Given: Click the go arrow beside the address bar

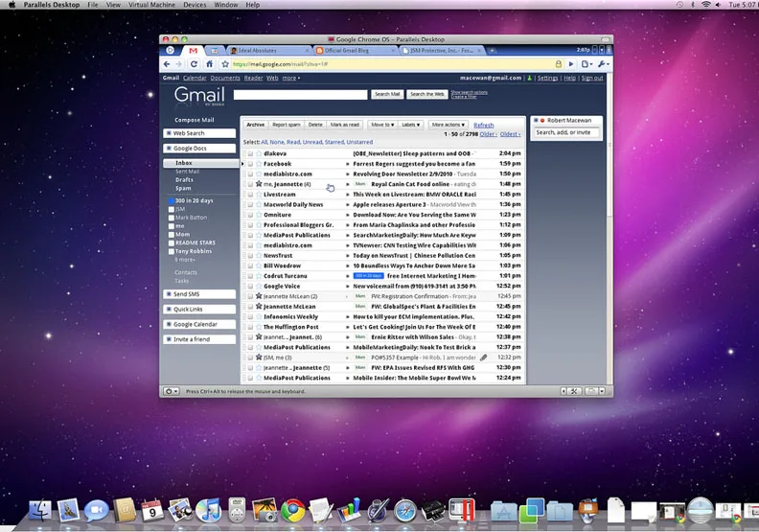Looking at the screenshot, I should coord(571,64).
